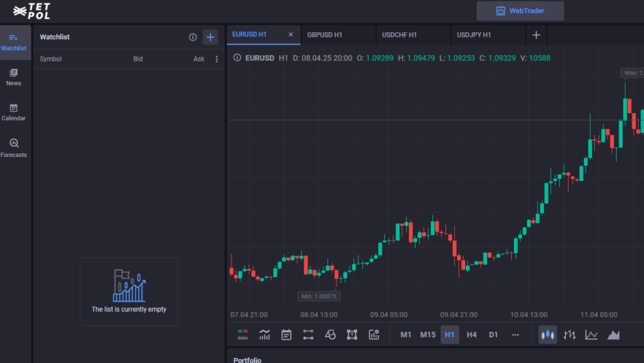Switch to the USDJPY H1 chart tab
This screenshot has width=644, height=363.
(x=474, y=34)
